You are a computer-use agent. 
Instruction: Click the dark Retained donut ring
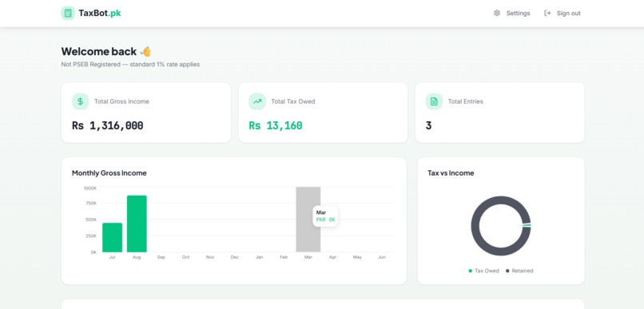click(x=475, y=226)
